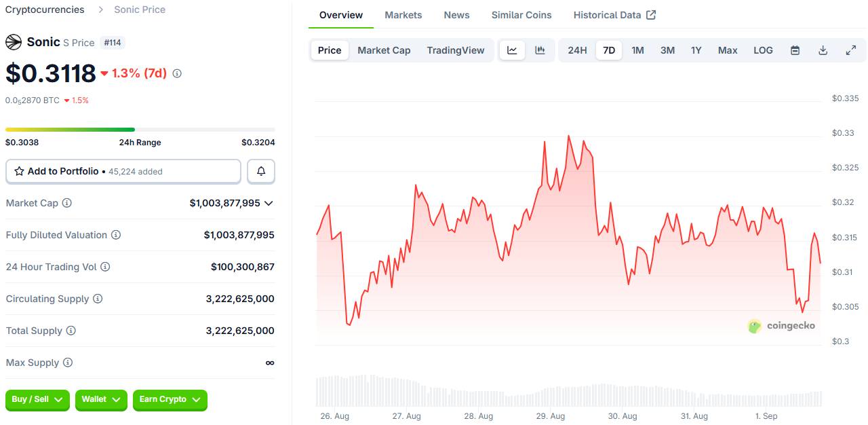The height and width of the screenshot is (425, 868).
Task: Expand the Market Cap details chevron
Action: pyautogui.click(x=269, y=203)
